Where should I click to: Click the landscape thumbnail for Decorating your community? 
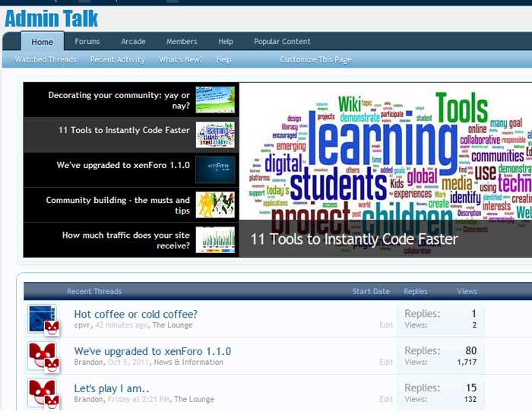click(215, 100)
